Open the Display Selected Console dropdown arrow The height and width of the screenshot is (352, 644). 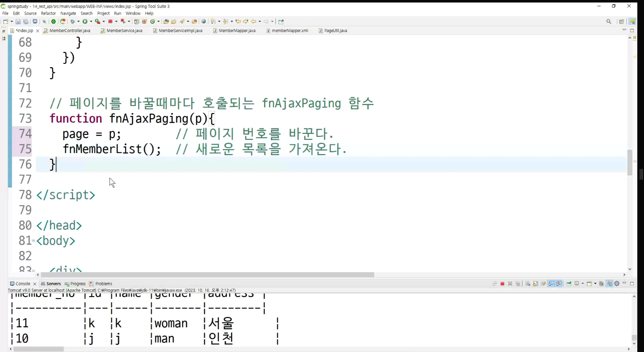(583, 284)
